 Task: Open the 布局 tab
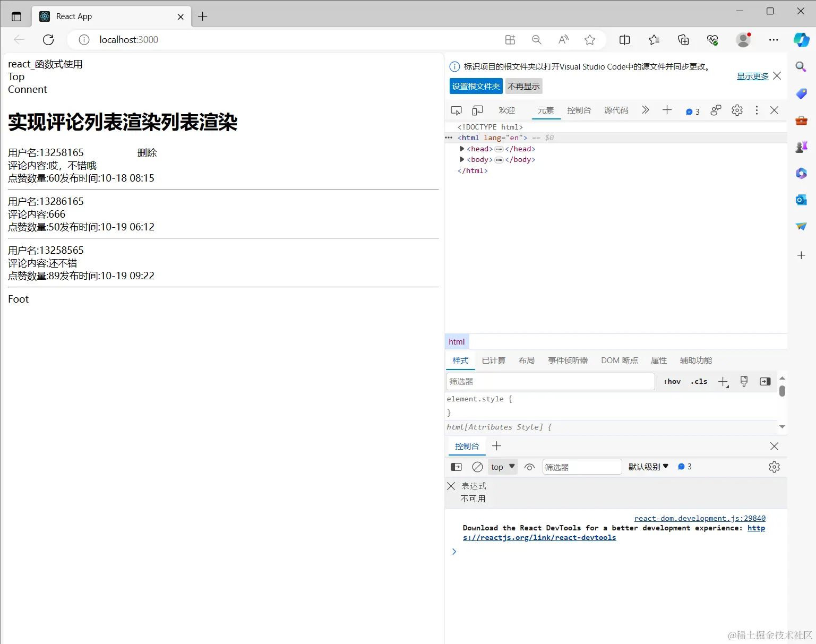click(x=527, y=360)
